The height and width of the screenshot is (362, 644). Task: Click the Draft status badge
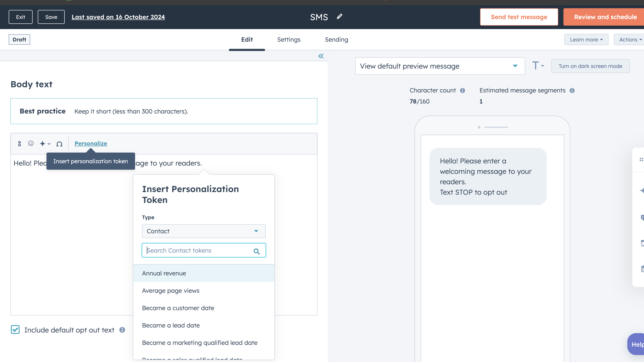click(x=19, y=39)
